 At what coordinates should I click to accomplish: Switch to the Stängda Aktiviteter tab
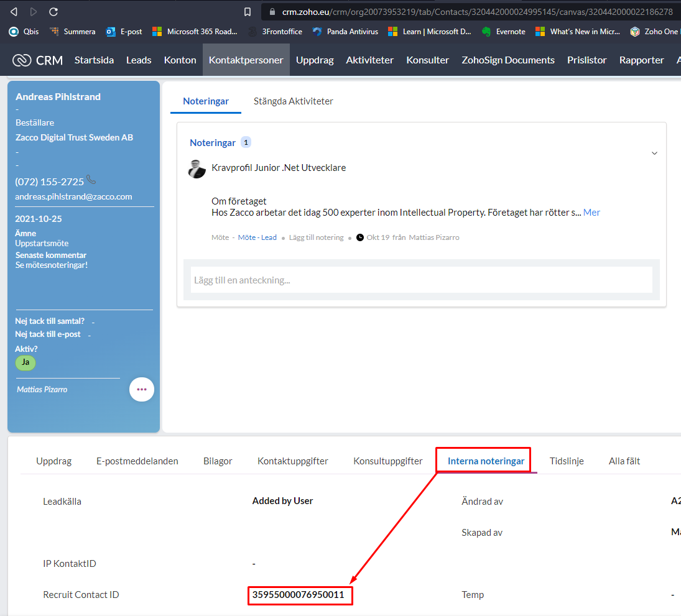pyautogui.click(x=293, y=101)
